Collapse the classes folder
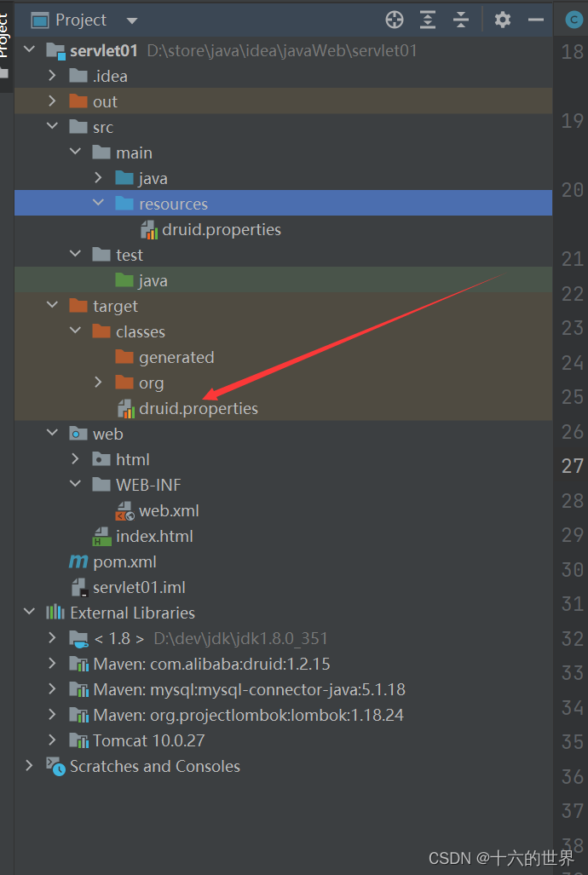The width and height of the screenshot is (588, 875). tap(75, 331)
